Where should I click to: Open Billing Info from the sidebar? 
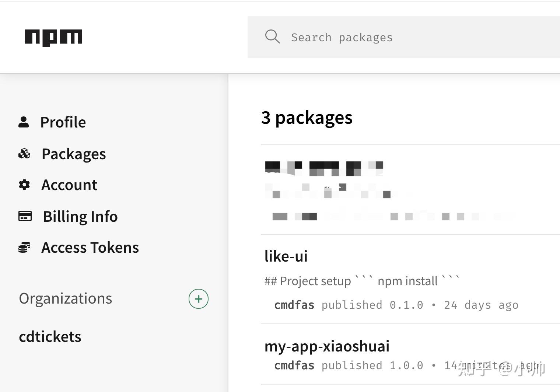(80, 216)
